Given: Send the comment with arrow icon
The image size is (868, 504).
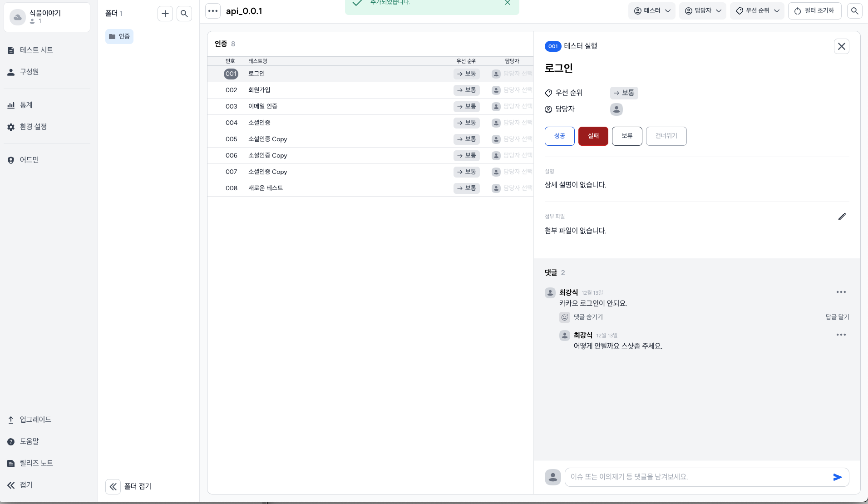Looking at the screenshot, I should (838, 477).
